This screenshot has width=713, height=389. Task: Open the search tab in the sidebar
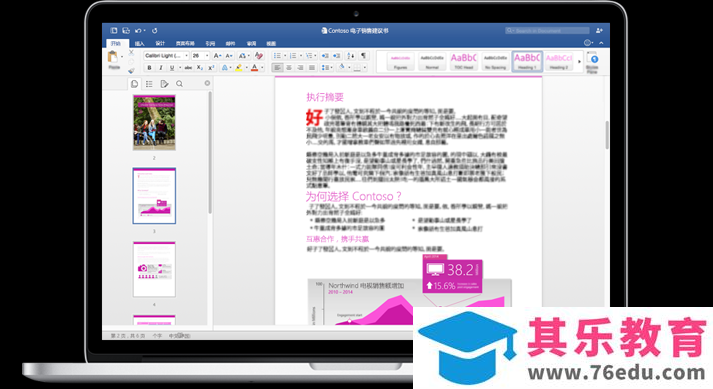point(179,84)
